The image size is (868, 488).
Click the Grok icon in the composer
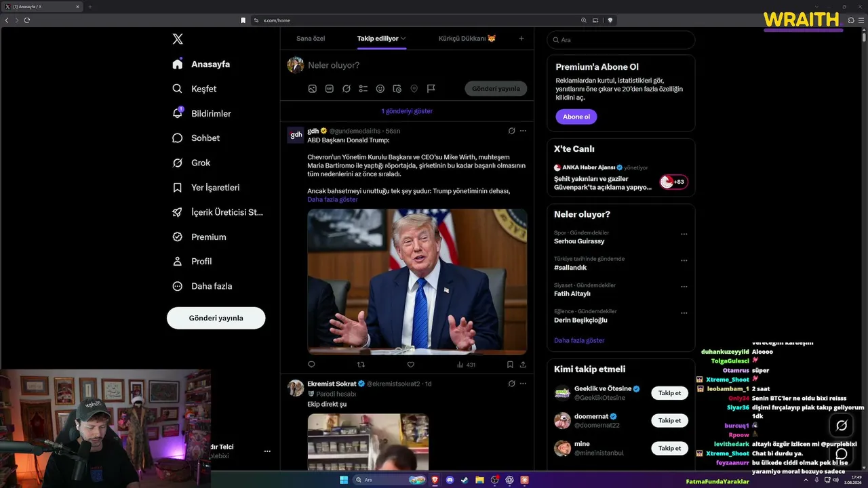click(x=347, y=89)
